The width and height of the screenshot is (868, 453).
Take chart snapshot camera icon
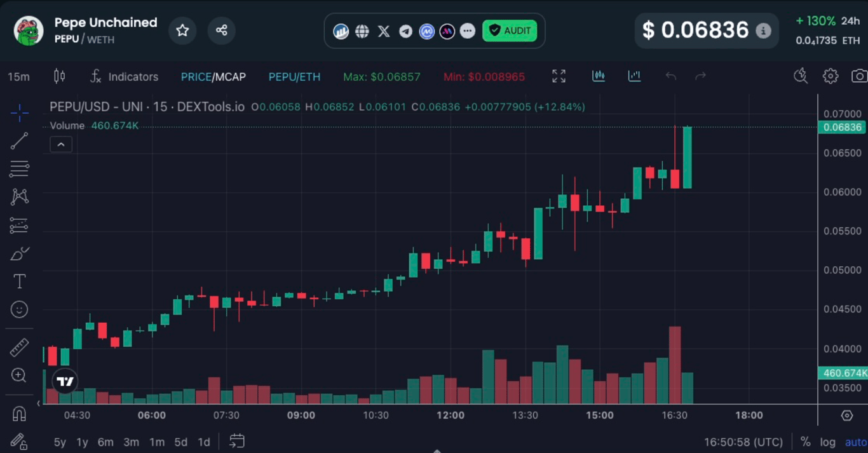pos(859,76)
